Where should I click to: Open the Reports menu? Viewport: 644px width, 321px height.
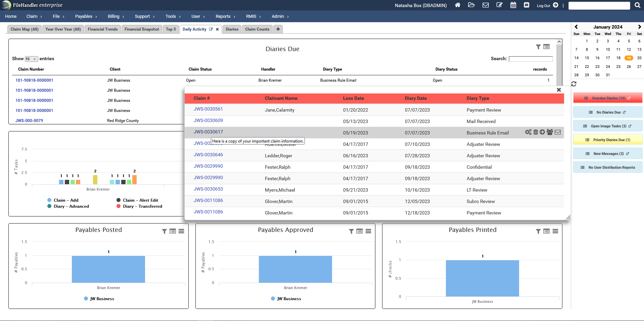pos(223,16)
